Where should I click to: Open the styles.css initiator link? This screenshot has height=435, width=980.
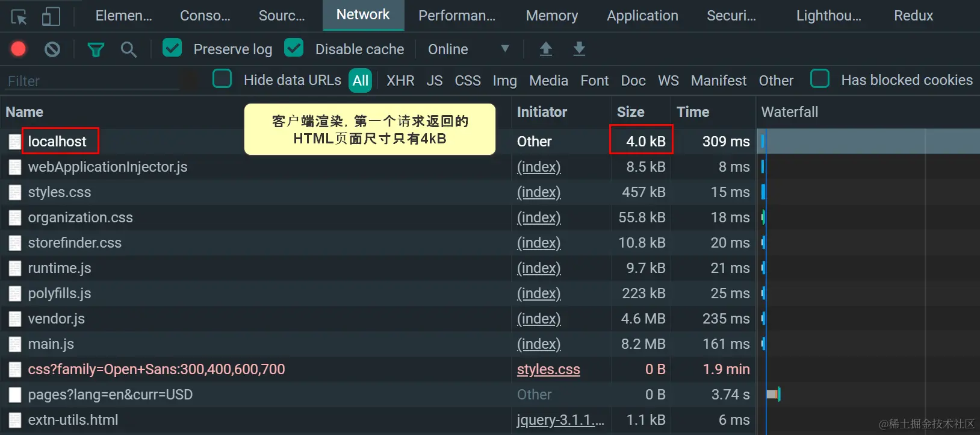(548, 369)
